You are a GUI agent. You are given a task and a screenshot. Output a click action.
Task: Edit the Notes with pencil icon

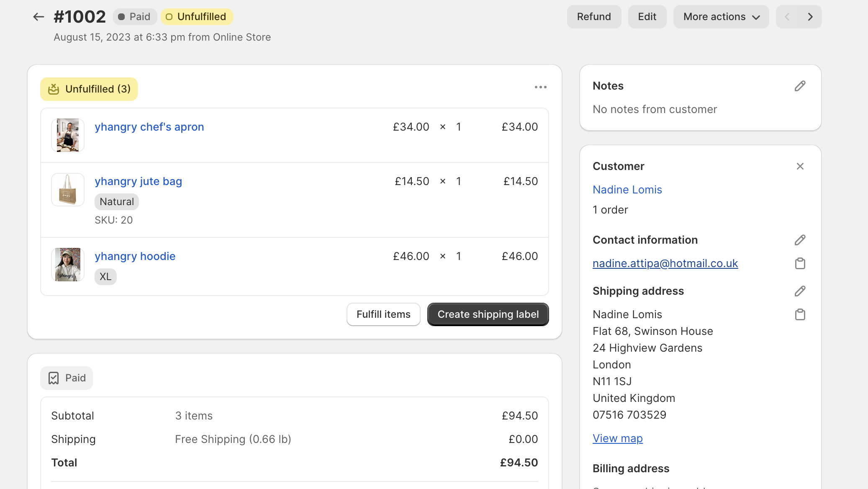800,86
